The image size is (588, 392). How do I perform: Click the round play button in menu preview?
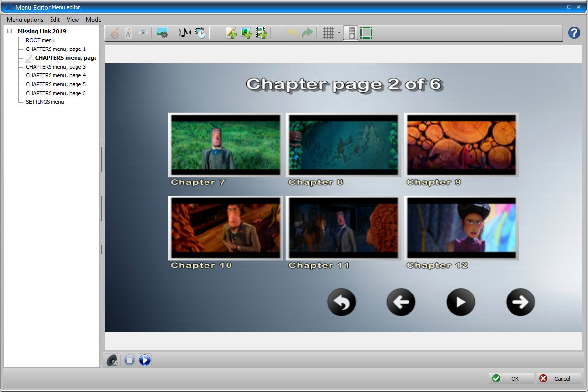[x=461, y=302]
